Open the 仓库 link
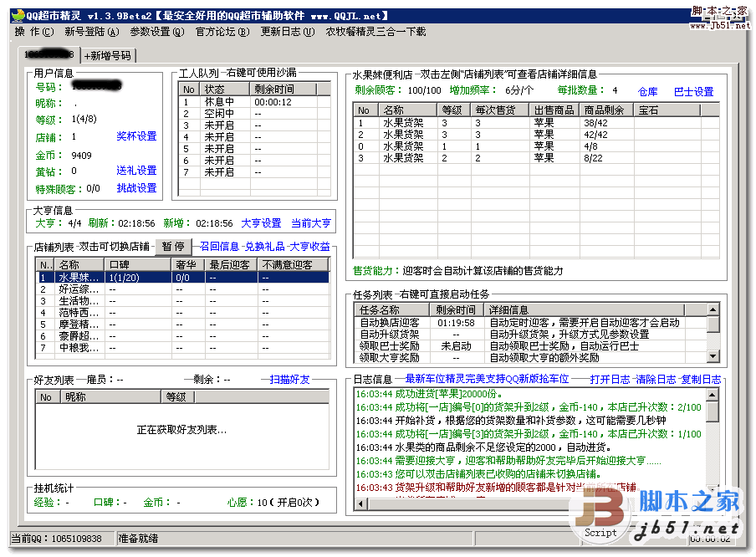The image size is (756, 557). 647,92
